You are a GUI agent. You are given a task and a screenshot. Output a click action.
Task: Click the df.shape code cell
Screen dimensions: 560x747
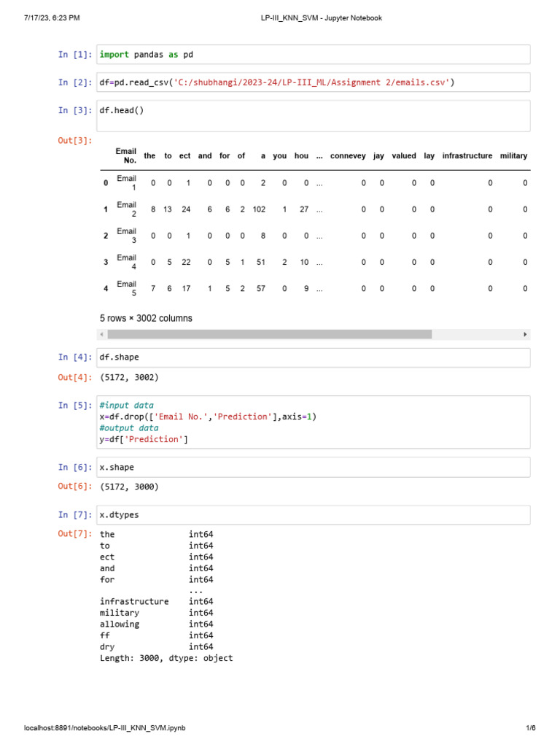click(x=314, y=357)
